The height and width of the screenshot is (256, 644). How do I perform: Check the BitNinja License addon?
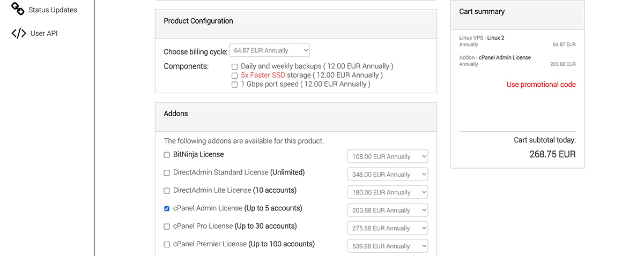167,155
